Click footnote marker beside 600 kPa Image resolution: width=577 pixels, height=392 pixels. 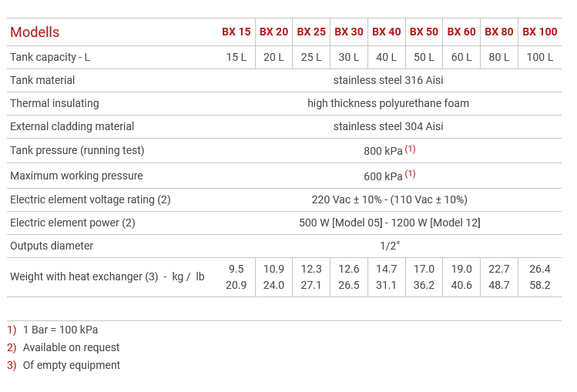(x=411, y=173)
